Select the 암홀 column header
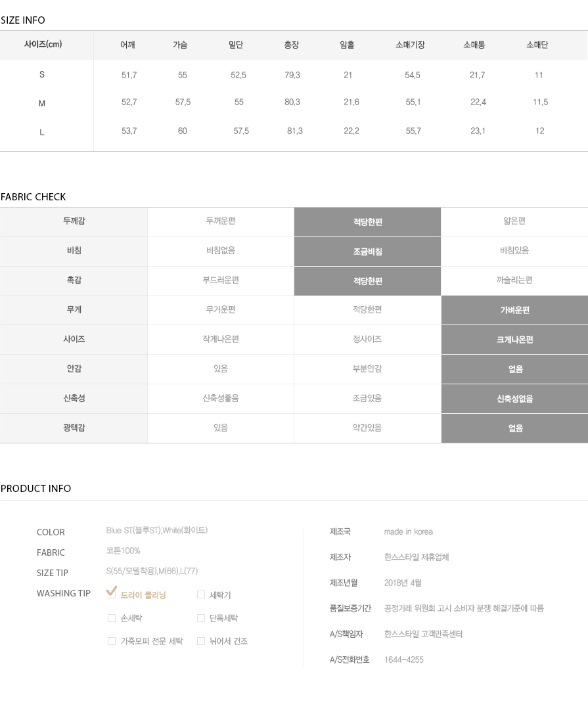The image size is (588, 716). click(348, 45)
